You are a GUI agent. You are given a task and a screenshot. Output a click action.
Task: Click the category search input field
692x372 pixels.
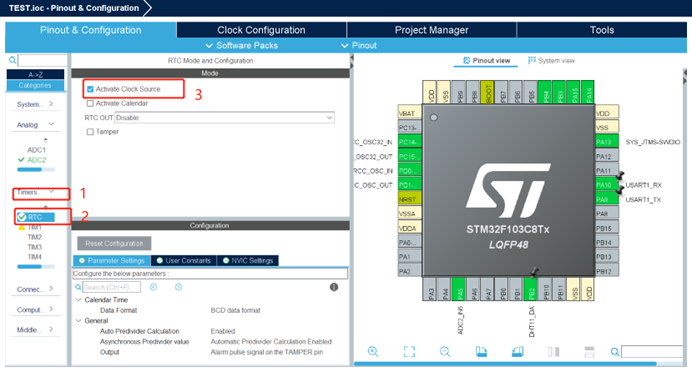pos(42,60)
